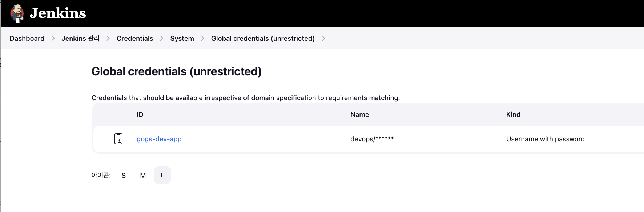The width and height of the screenshot is (644, 212).
Task: Click the Jenkins butler mascot logo
Action: [x=17, y=13]
